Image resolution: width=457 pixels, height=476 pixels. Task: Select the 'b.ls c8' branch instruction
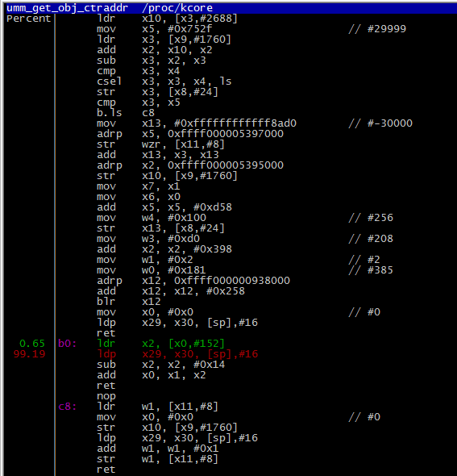point(126,113)
